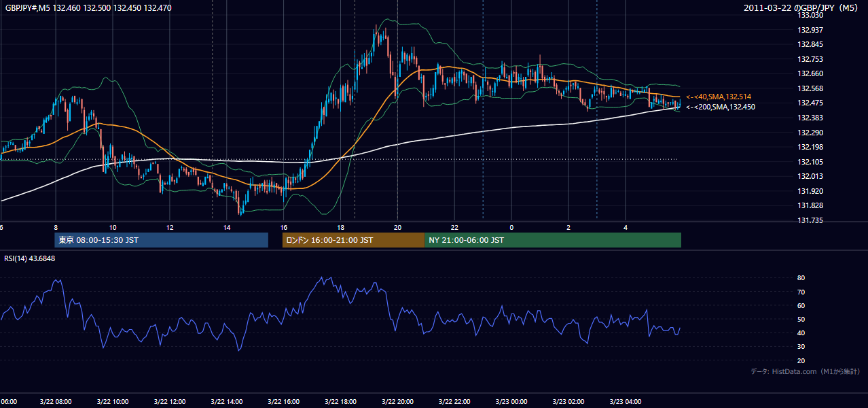Click price axis label 132.013
Screen dimensions: 868x408
[x=810, y=177]
